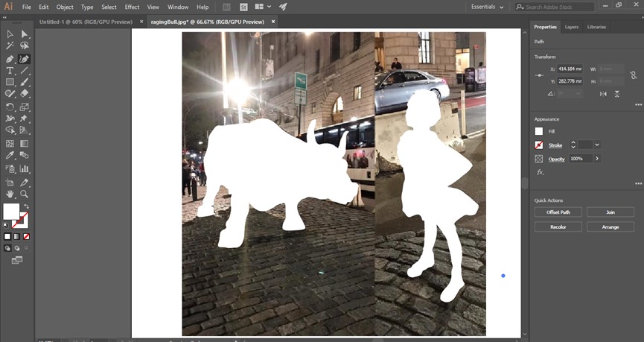644x342 pixels.
Task: Pick the Scale tool
Action: [25, 107]
